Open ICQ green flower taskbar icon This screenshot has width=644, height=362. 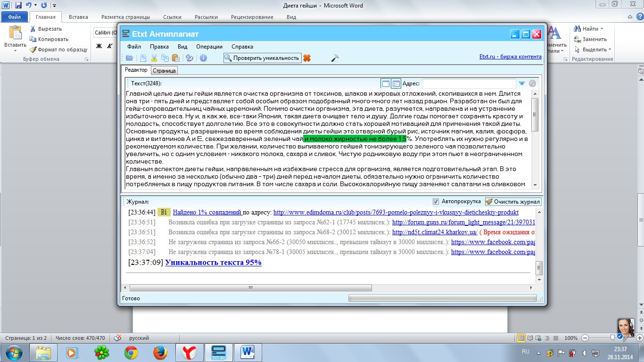click(x=102, y=352)
